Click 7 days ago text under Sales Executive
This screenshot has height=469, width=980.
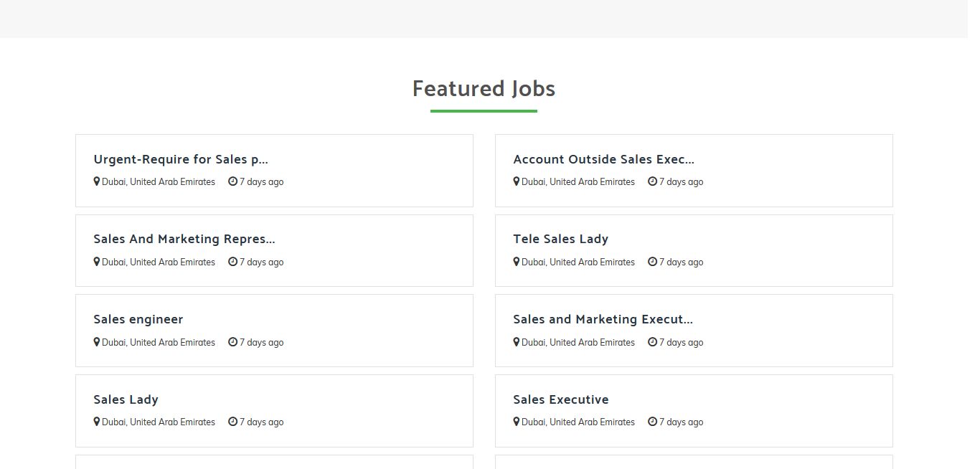pyautogui.click(x=681, y=422)
